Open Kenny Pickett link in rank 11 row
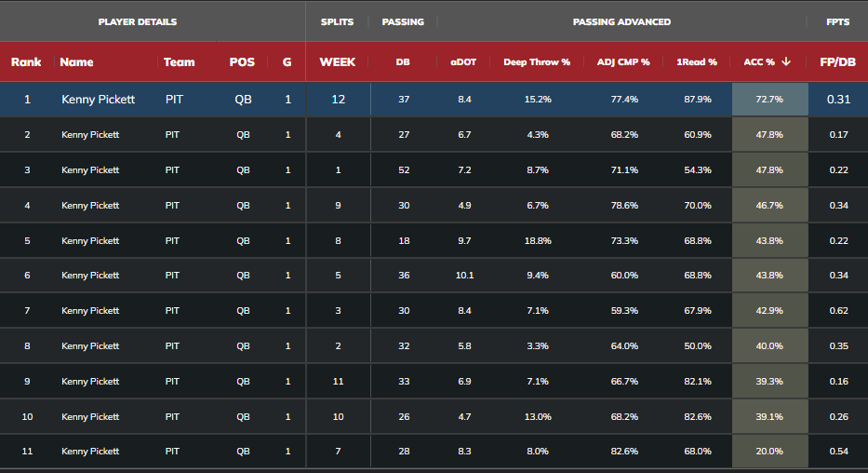 tap(90, 452)
